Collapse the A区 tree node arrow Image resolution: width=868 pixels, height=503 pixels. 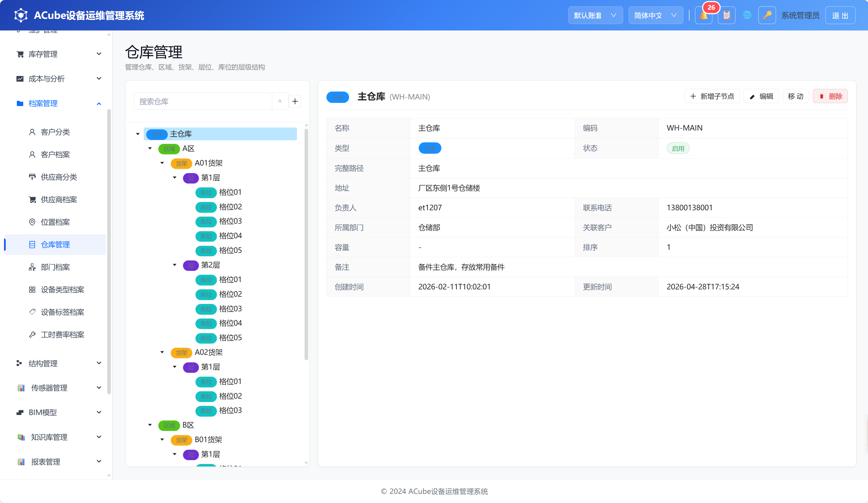[150, 148]
